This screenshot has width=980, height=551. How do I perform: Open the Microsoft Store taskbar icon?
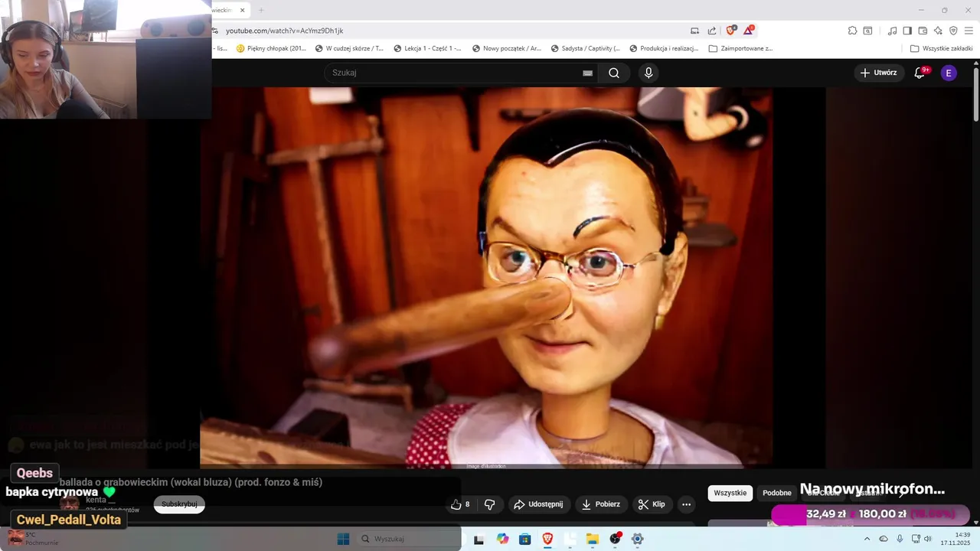point(525,539)
